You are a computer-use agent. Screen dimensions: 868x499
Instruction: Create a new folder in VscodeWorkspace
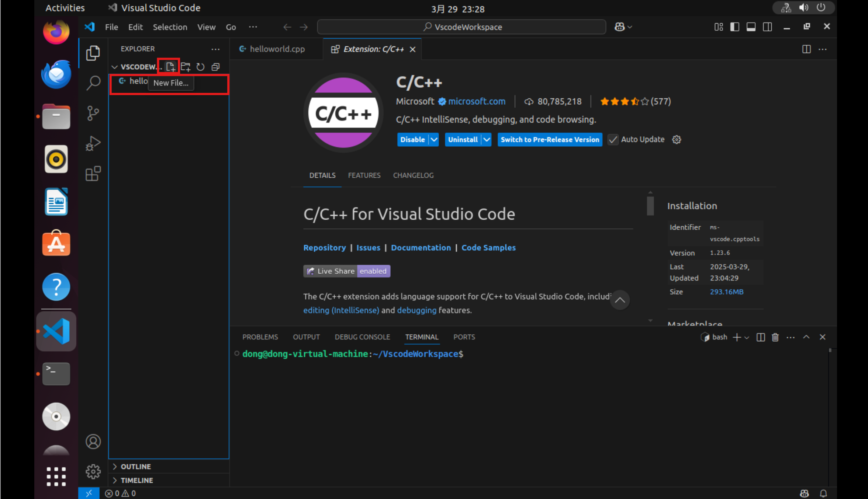pyautogui.click(x=186, y=67)
